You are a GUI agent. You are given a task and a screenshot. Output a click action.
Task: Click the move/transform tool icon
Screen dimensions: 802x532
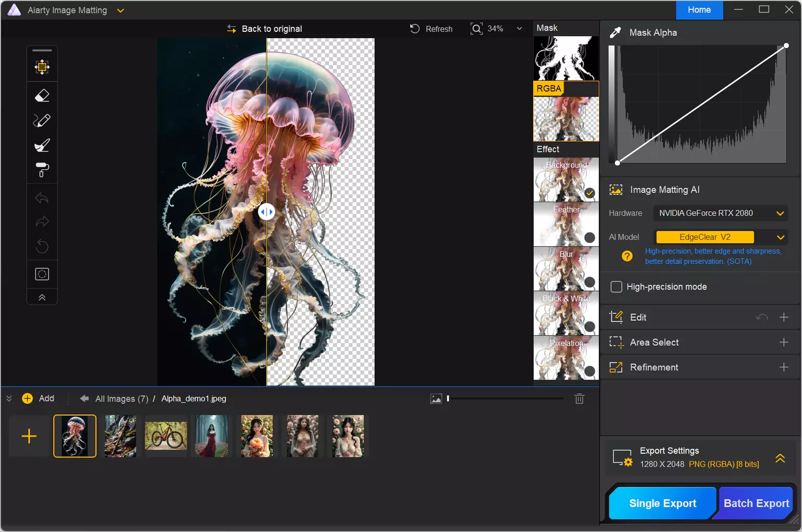(x=42, y=67)
